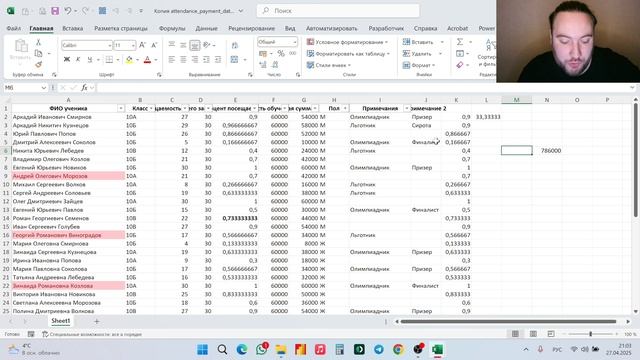Increase font size with the larger A icon
The width and height of the screenshot is (640, 360).
point(142,45)
